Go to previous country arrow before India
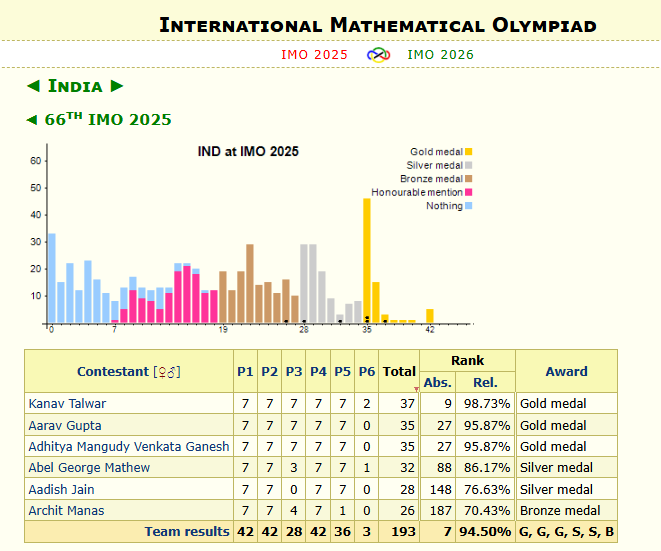 pyautogui.click(x=33, y=86)
